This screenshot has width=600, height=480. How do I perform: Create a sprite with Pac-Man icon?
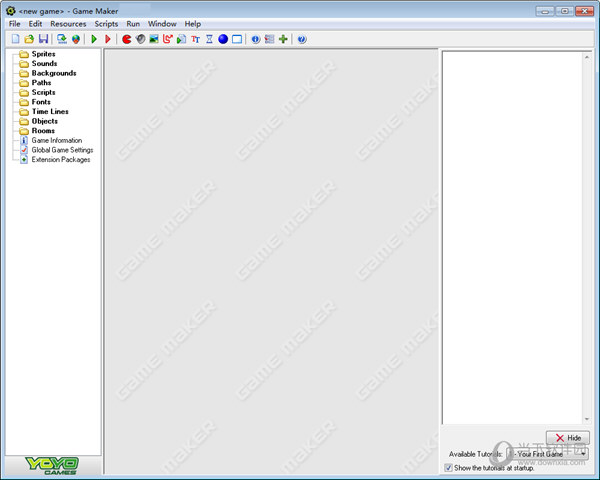click(127, 39)
